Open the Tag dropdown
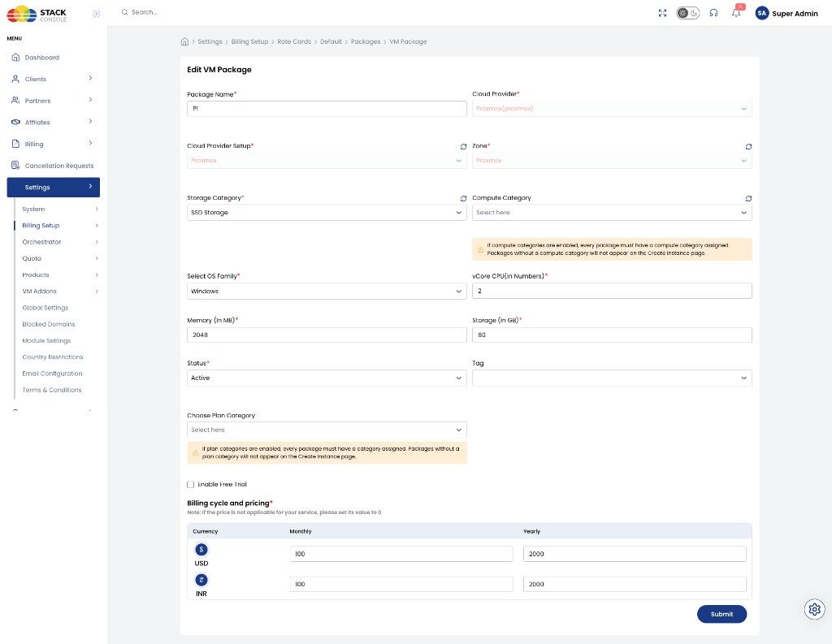This screenshot has height=644, width=832. pos(612,378)
